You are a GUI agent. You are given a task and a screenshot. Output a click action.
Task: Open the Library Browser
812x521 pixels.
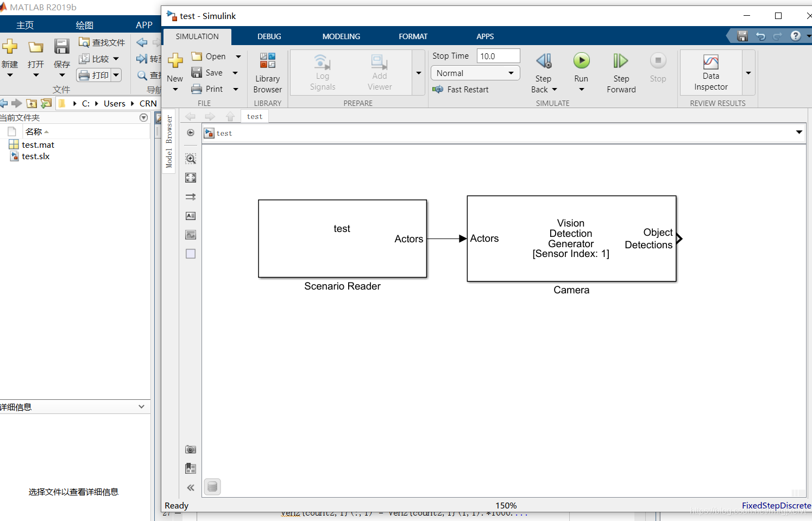pos(267,73)
